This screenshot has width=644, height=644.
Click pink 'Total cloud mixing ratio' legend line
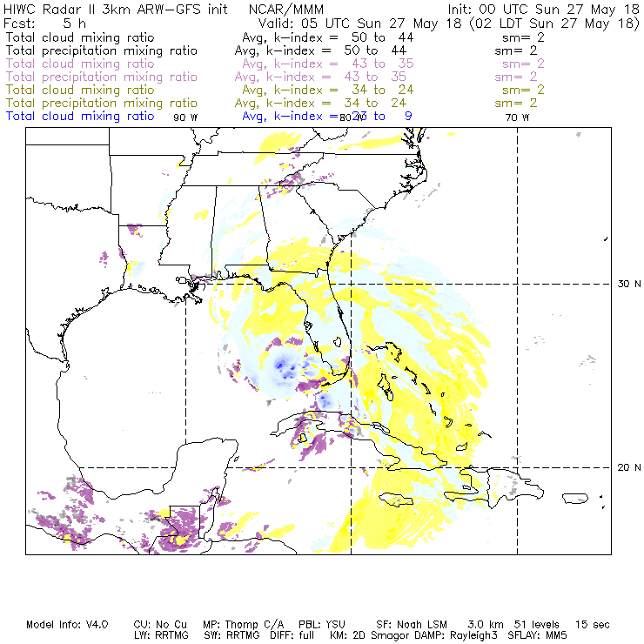point(80,64)
